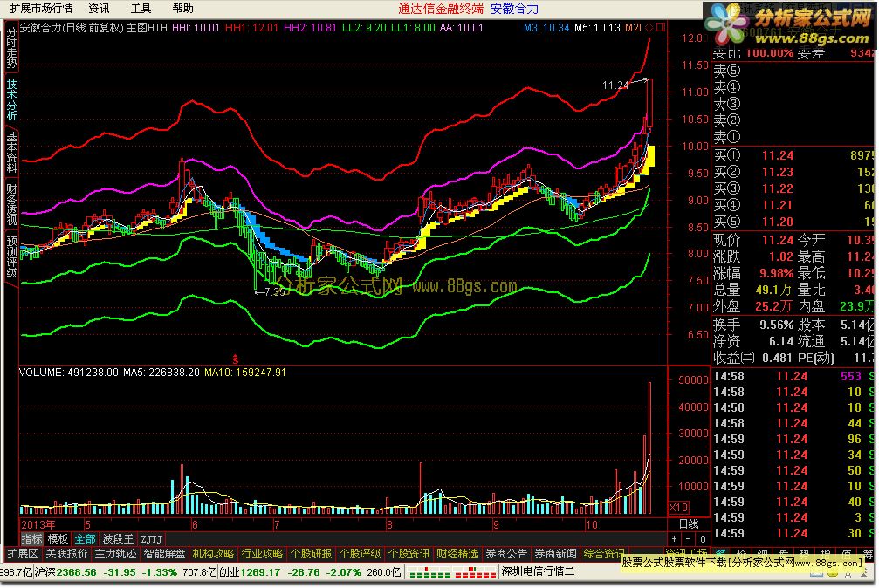Show the 财务透视 side tab
Viewport: 879px width, 588px height.
click(x=11, y=204)
